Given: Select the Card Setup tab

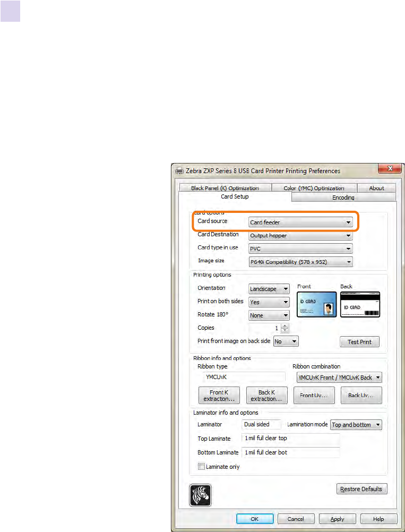Looking at the screenshot, I should coord(235,196).
